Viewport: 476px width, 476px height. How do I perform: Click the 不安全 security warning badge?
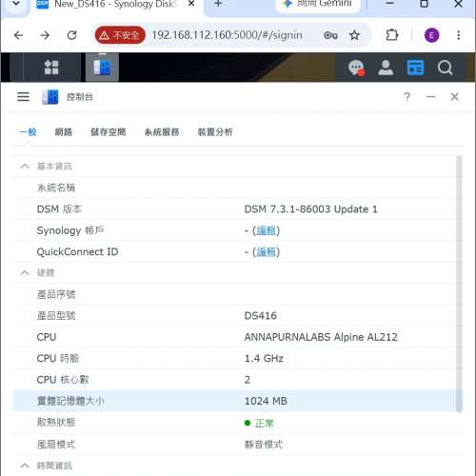tap(120, 35)
